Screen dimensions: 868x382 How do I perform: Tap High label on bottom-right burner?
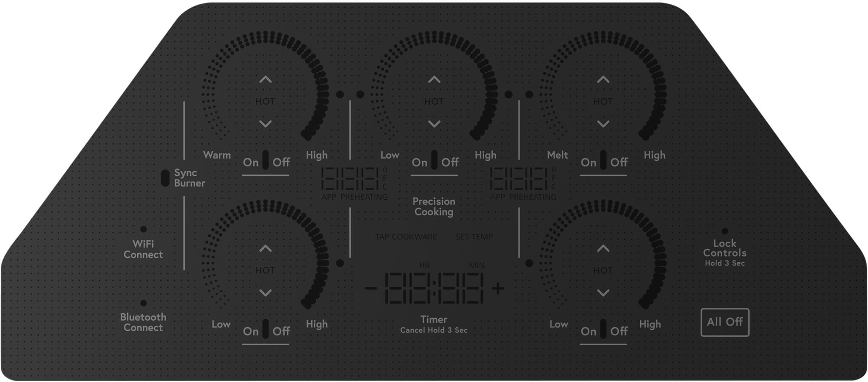pyautogui.click(x=650, y=324)
